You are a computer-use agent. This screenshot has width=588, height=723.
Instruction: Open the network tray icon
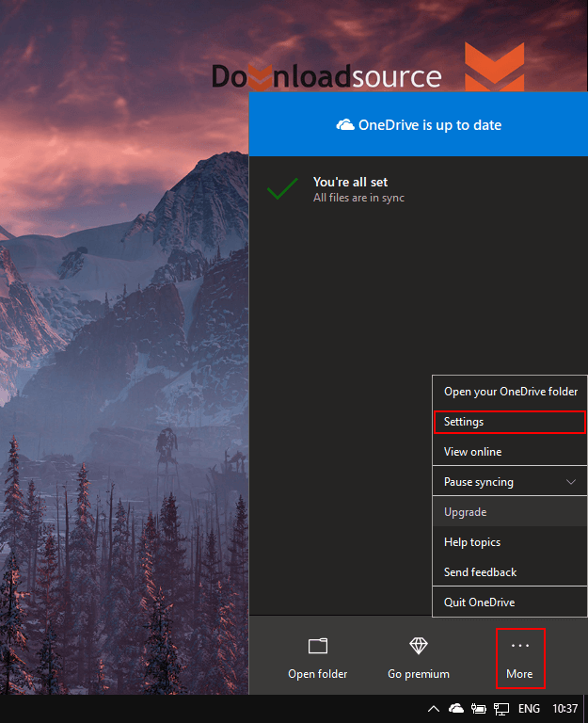click(x=501, y=709)
